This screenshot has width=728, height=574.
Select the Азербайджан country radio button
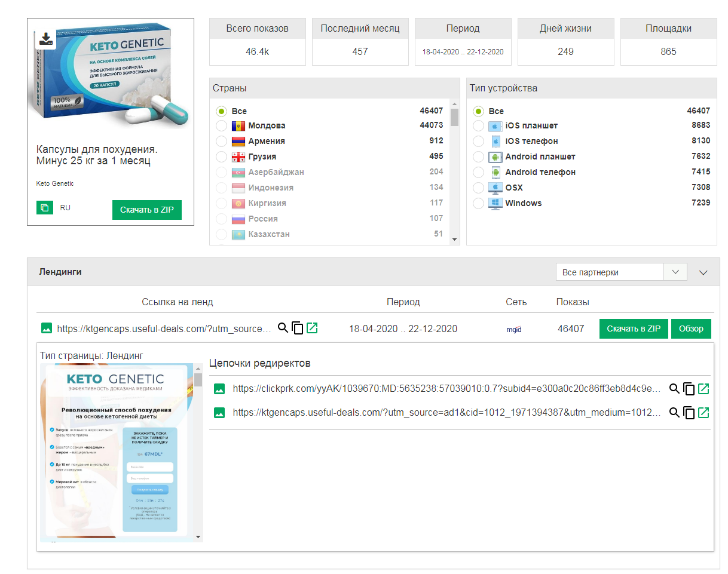coord(222,173)
